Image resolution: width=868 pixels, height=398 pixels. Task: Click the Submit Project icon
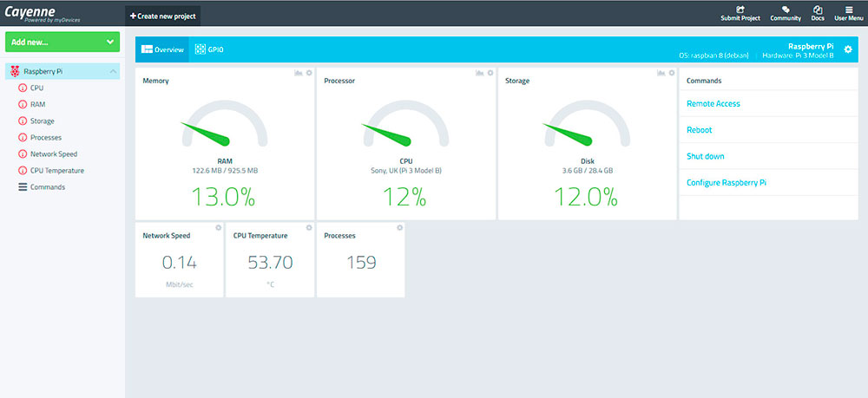(740, 10)
